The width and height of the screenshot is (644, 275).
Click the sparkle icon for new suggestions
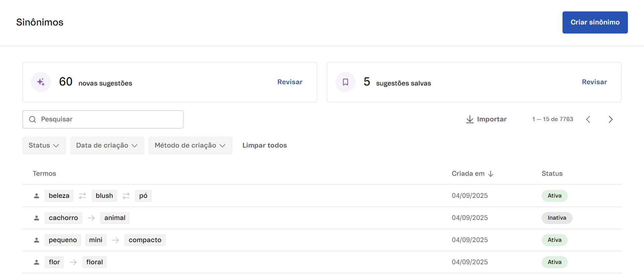click(41, 82)
